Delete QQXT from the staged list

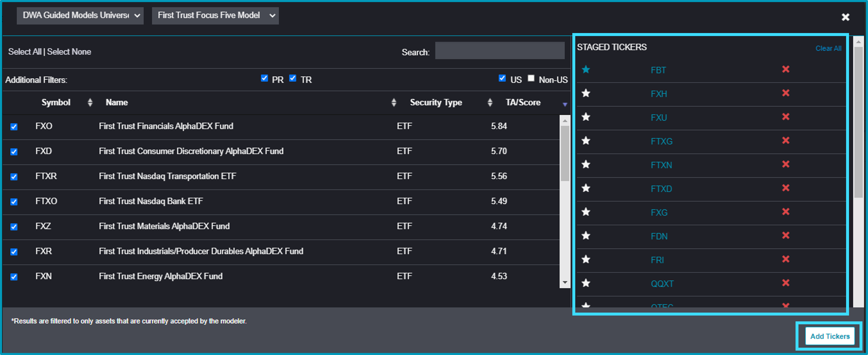click(786, 283)
